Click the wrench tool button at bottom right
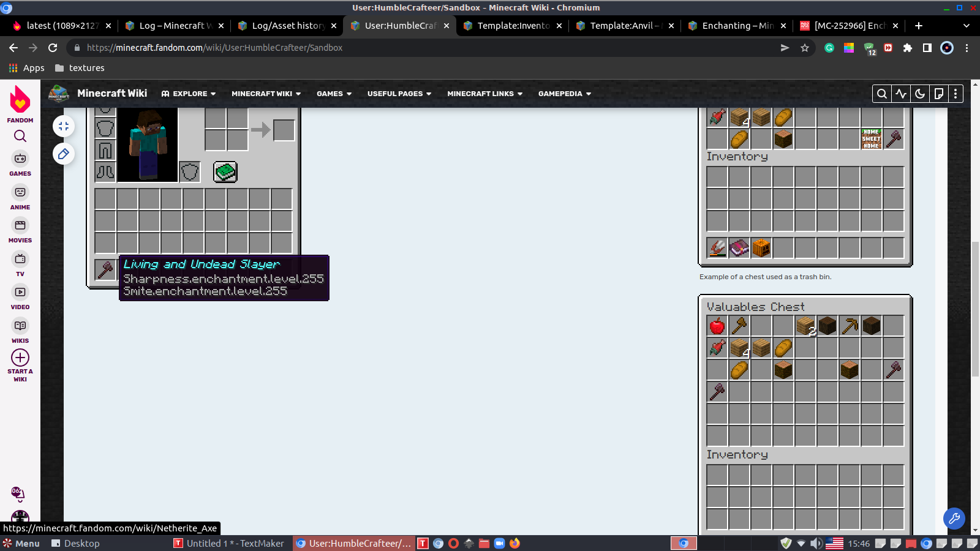This screenshot has height=551, width=980. click(954, 519)
